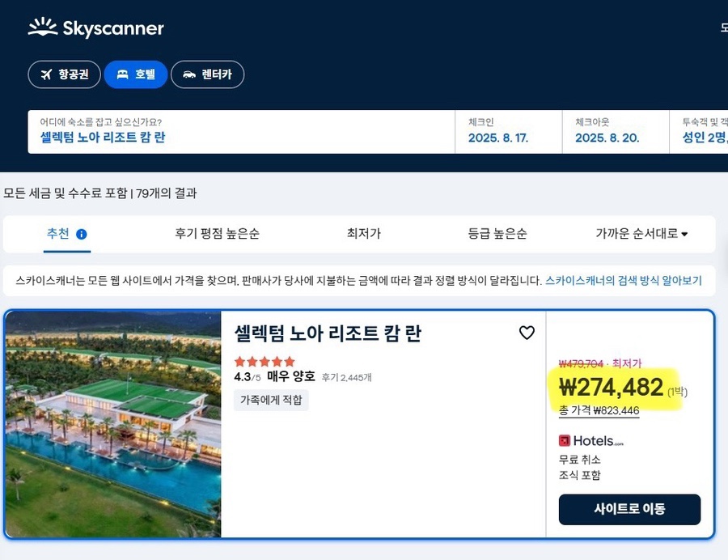The height and width of the screenshot is (560, 728).
Task: Click the five-star rating icons
Action: click(x=265, y=361)
